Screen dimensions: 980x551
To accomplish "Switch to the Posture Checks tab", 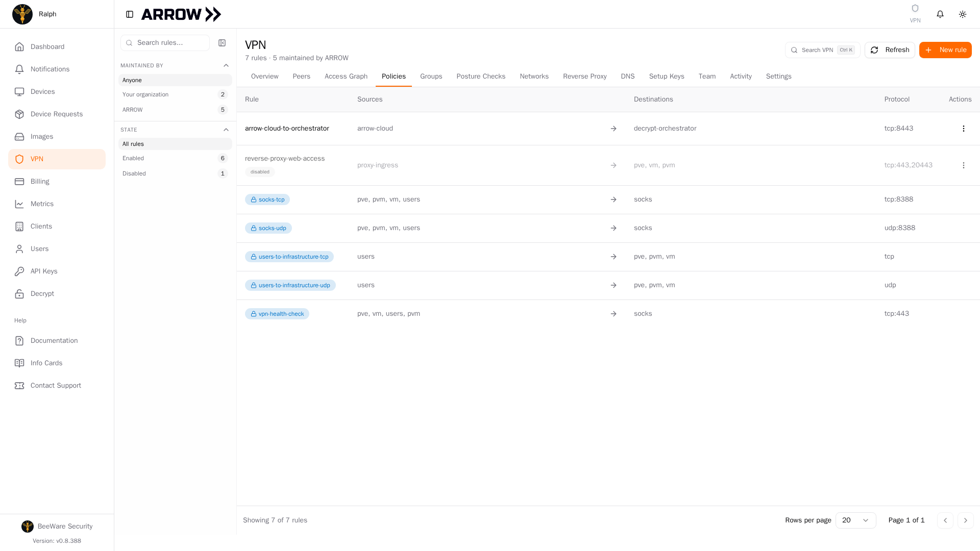I will 481,77.
